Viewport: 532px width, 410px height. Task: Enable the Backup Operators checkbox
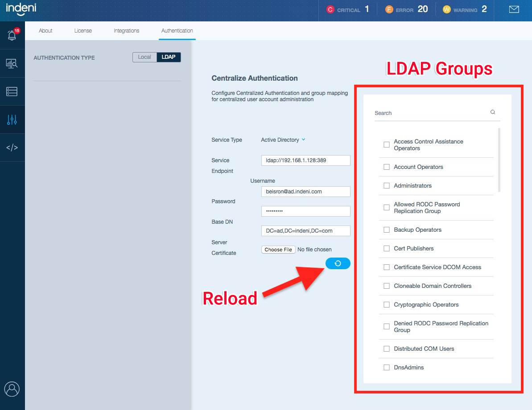(387, 230)
